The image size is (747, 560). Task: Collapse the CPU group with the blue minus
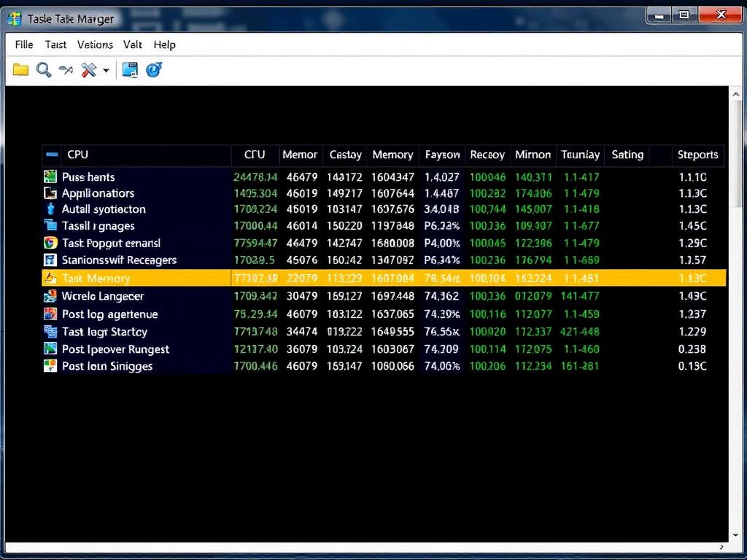pos(53,155)
